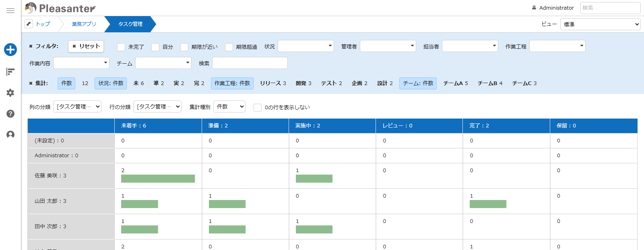This screenshot has height=250, width=644.
Task: Open the hamburger navigation menu
Action: pyautogui.click(x=10, y=11)
